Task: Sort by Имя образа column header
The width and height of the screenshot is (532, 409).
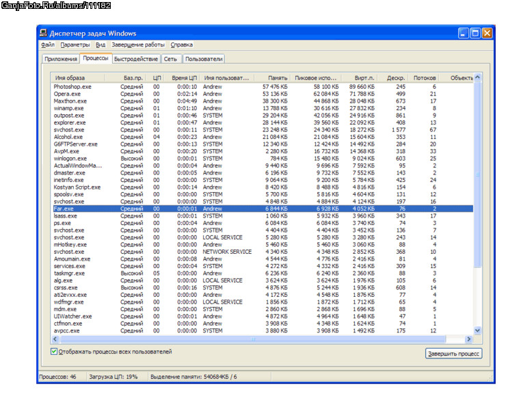Action: click(x=78, y=78)
